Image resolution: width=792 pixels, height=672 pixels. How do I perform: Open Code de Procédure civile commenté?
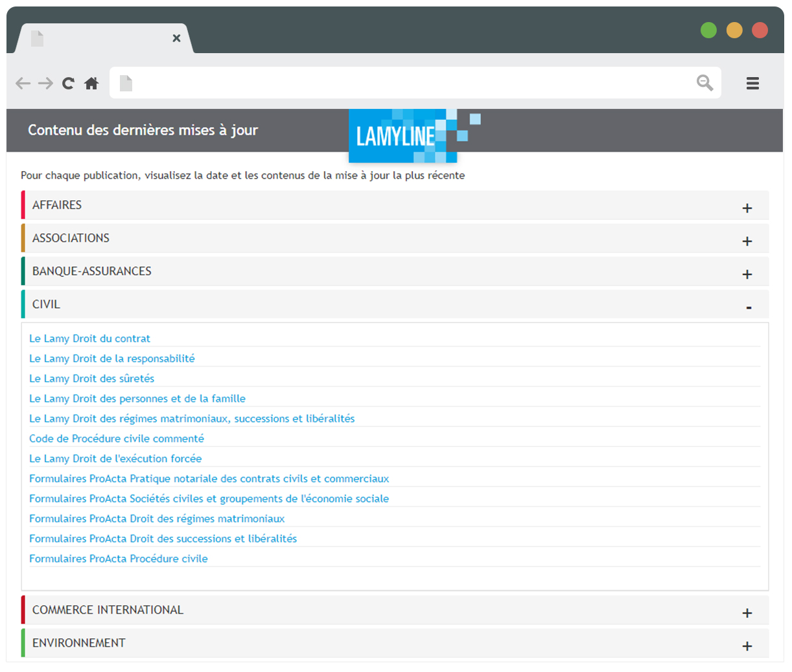point(117,439)
